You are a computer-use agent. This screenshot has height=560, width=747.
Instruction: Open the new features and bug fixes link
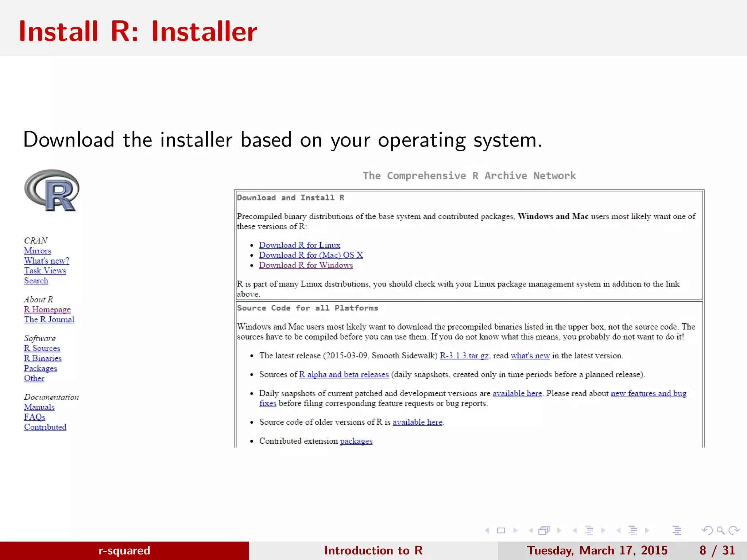(648, 393)
